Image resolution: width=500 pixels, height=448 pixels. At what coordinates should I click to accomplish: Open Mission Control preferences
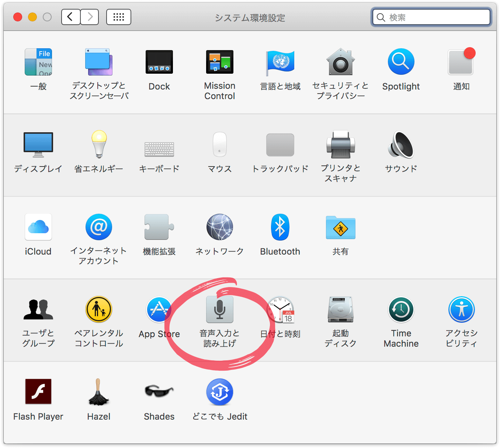coord(220,62)
